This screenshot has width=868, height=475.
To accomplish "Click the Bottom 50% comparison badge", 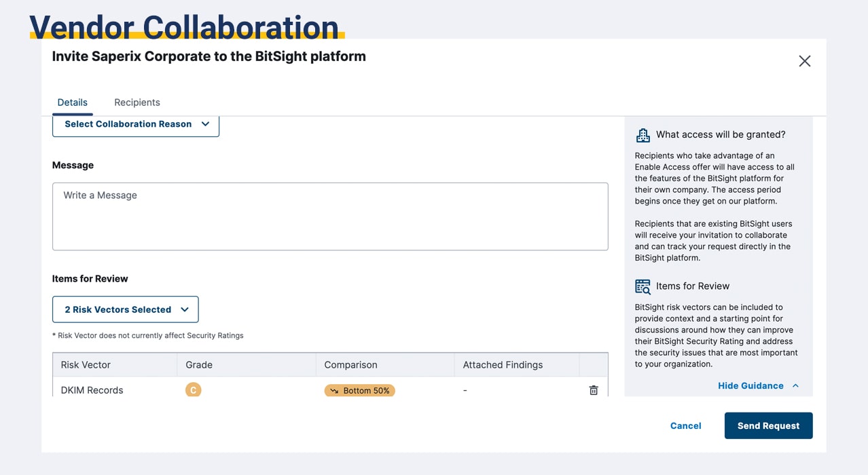I will (360, 391).
